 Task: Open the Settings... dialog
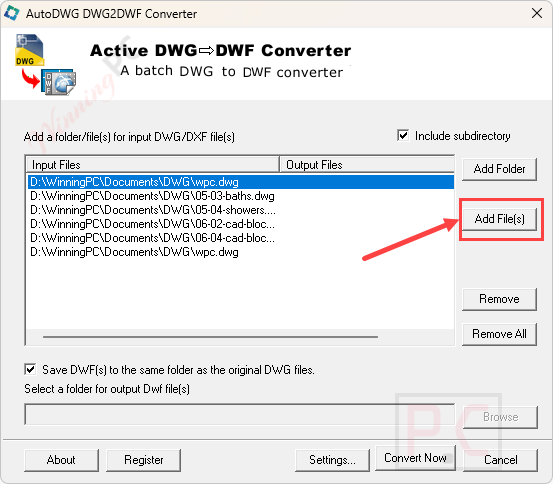click(332, 460)
